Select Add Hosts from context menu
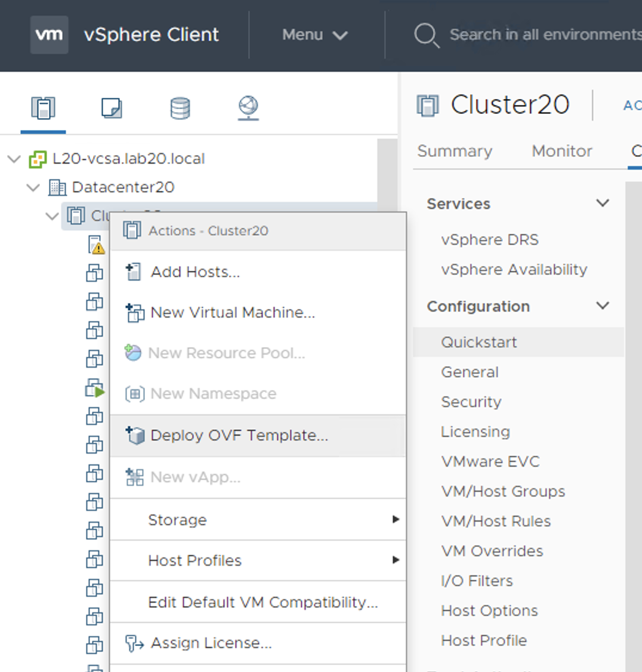The height and width of the screenshot is (672, 642). point(195,272)
